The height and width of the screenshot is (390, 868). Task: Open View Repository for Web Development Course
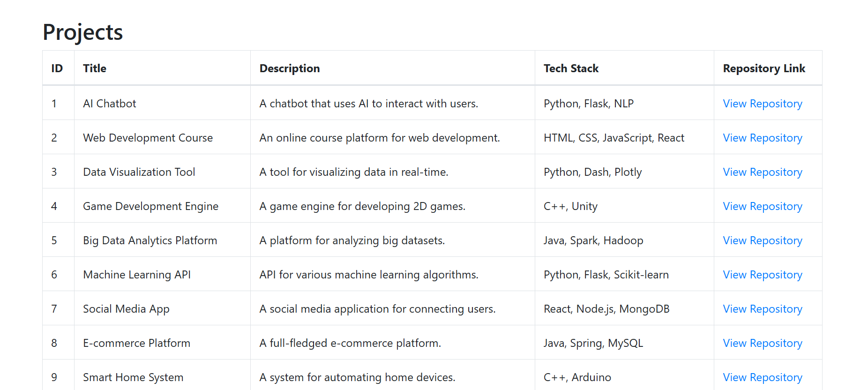763,138
